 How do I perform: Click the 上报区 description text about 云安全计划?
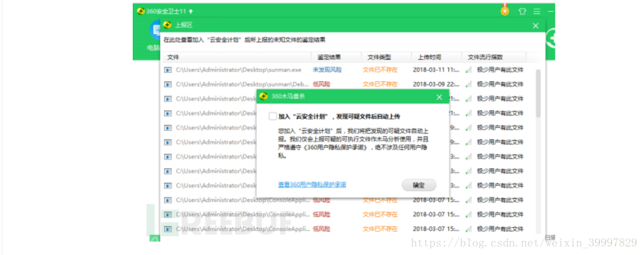[245, 40]
